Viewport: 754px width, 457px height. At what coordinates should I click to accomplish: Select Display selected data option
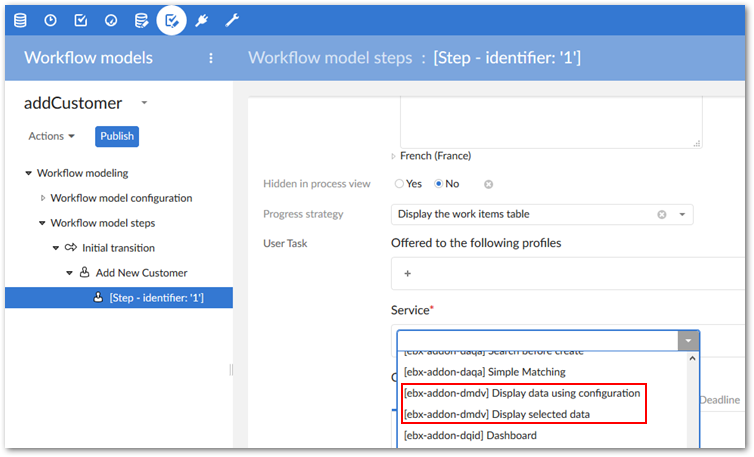(497, 414)
